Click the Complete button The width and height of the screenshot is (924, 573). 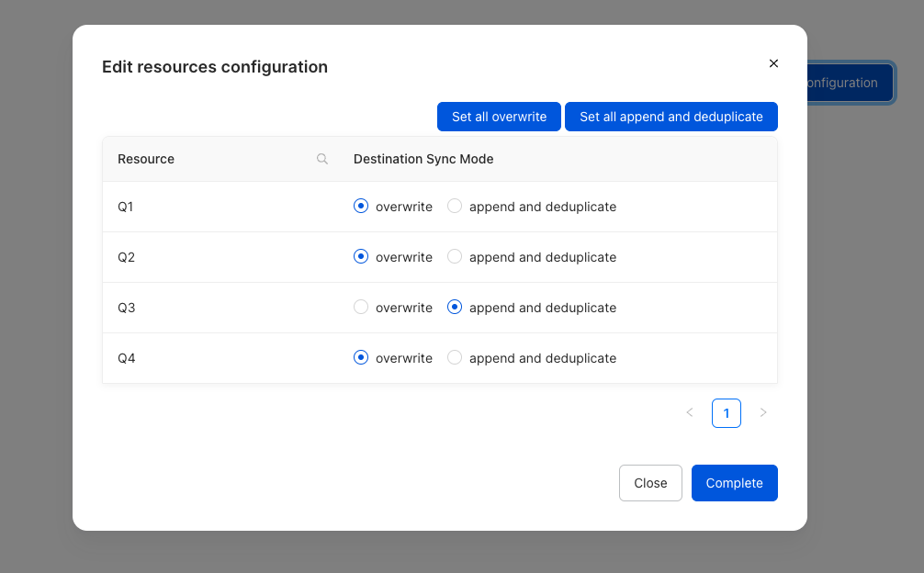pyautogui.click(x=734, y=483)
